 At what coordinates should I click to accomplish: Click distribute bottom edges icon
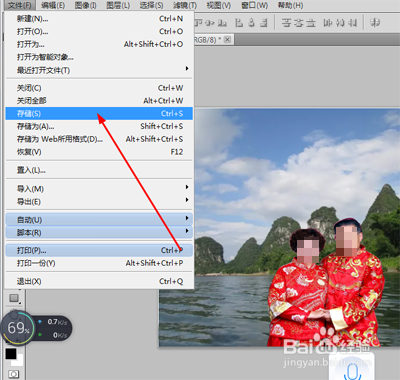[311, 23]
